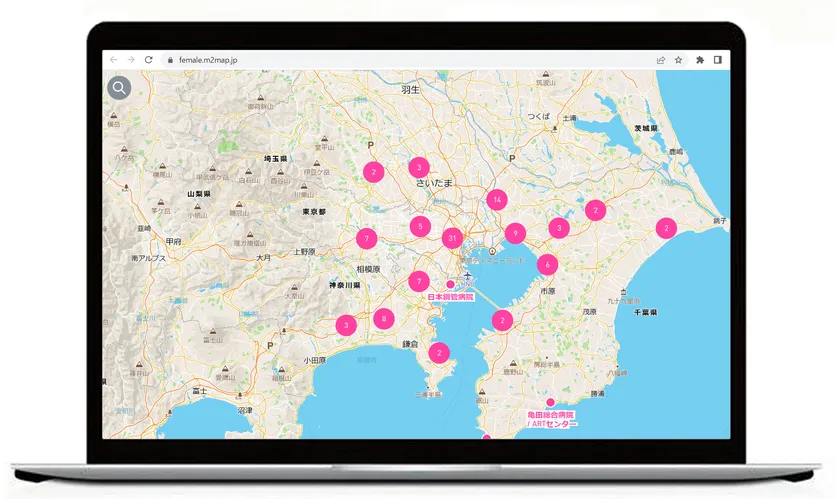
Task: Open the 7 cluster just above 日本鋼管病院
Action: click(x=419, y=281)
